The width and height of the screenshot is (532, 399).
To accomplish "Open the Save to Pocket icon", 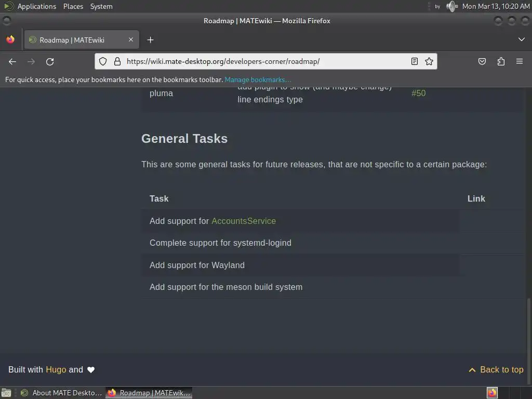I will coord(482,61).
